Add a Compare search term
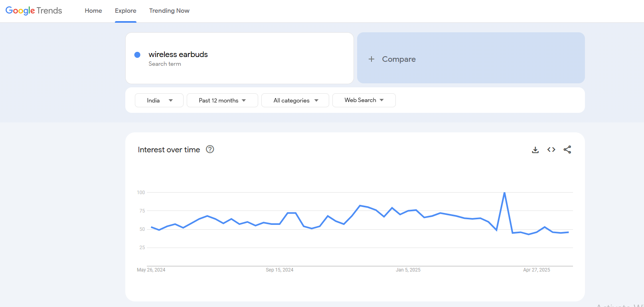This screenshot has height=307, width=644. tap(471, 58)
